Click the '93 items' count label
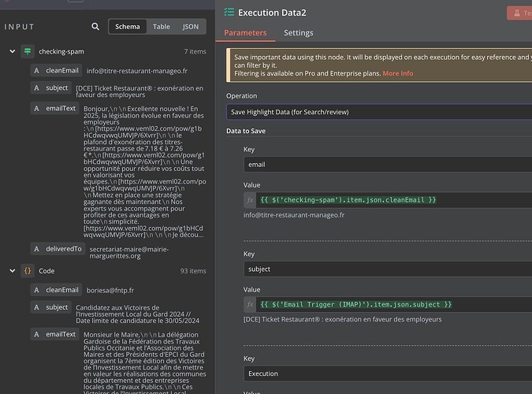 [x=193, y=271]
